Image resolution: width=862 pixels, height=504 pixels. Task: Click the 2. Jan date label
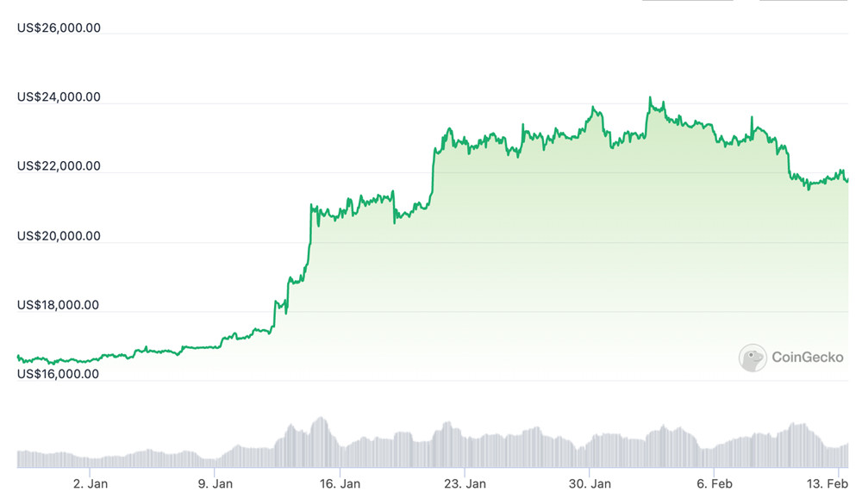[x=91, y=484]
